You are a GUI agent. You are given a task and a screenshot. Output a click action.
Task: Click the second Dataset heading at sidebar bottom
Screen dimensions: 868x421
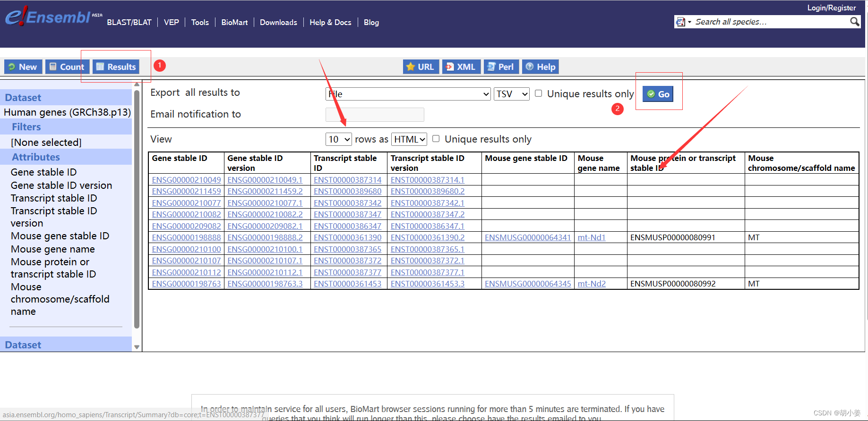click(23, 345)
